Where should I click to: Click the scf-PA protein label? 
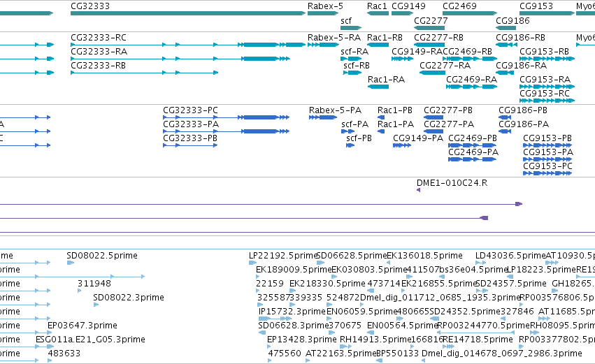(354, 124)
